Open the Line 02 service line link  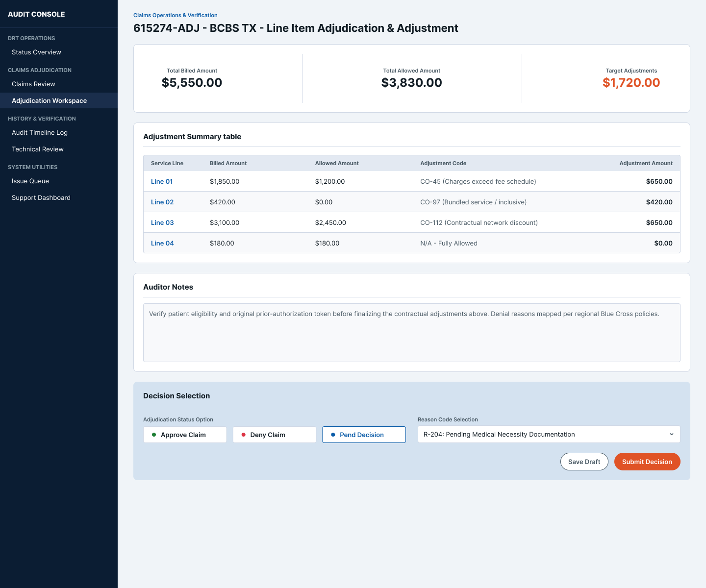(162, 202)
